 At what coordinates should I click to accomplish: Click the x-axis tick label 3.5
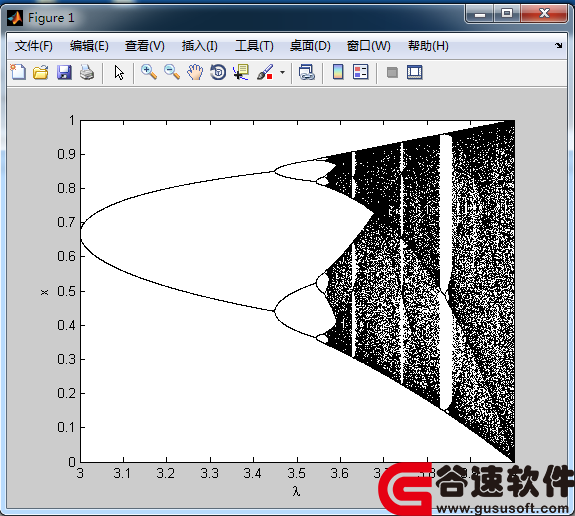coord(297,473)
